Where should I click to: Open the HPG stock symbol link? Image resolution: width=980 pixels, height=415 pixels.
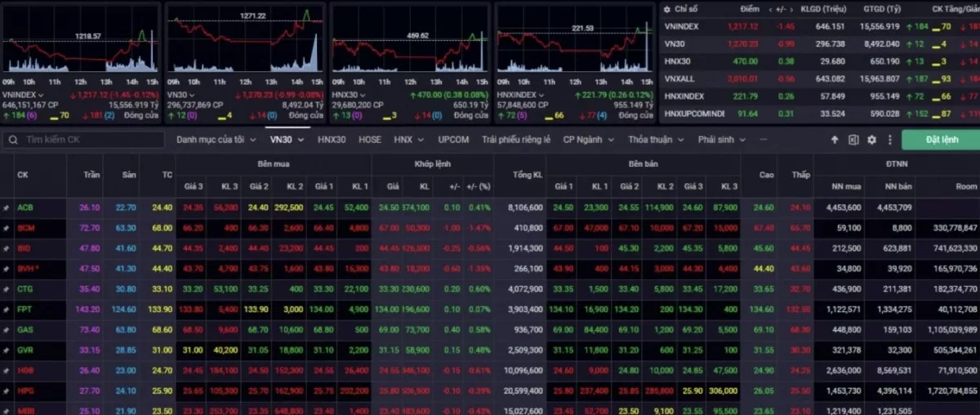click(x=24, y=391)
